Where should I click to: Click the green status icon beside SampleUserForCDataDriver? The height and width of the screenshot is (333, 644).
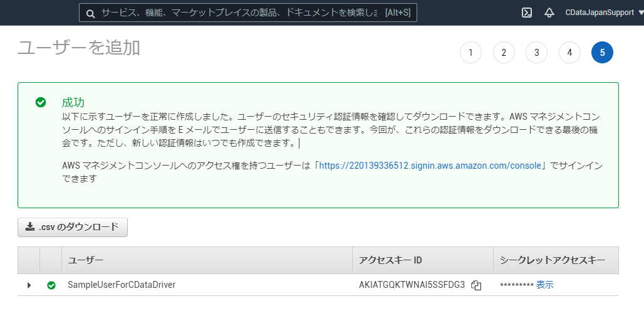pos(51,285)
